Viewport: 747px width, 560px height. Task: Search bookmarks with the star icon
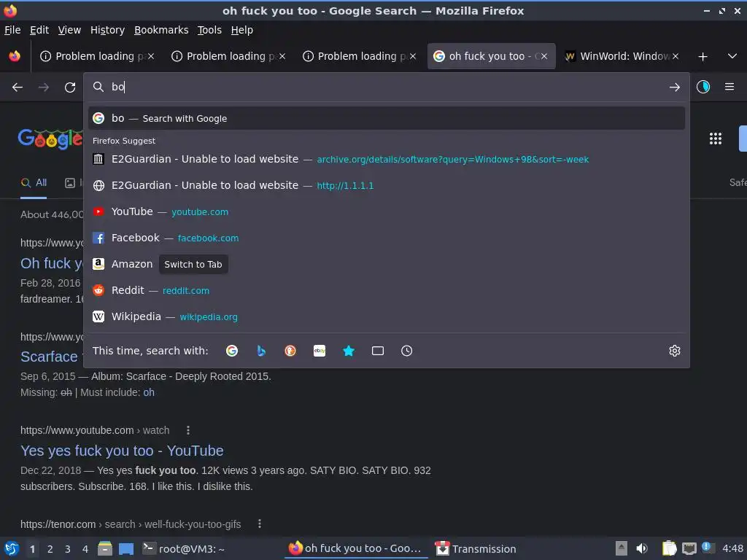pyautogui.click(x=349, y=351)
